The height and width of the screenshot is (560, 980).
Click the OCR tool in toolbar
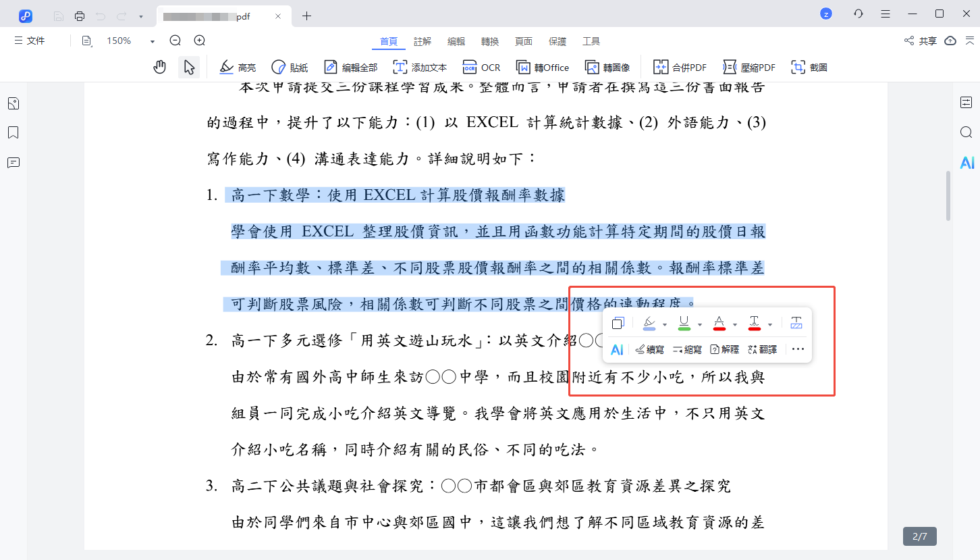[481, 67]
